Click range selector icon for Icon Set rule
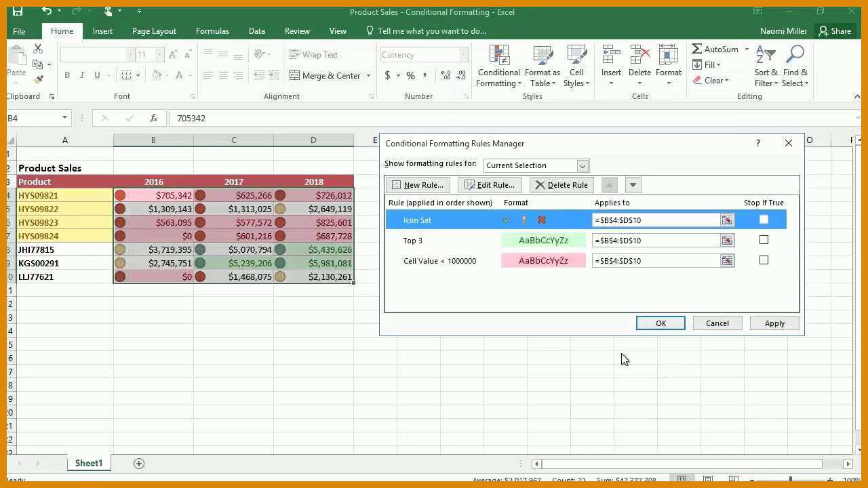This screenshot has height=488, width=868. (x=727, y=220)
